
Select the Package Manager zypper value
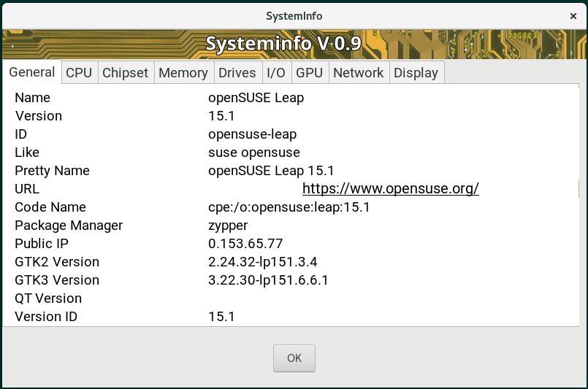point(228,226)
